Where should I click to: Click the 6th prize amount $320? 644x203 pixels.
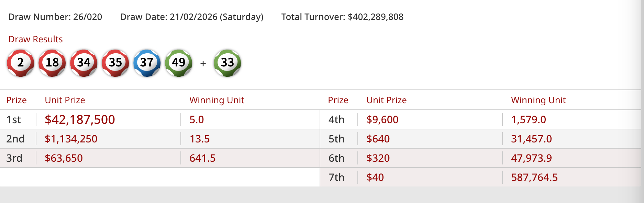pyautogui.click(x=378, y=158)
